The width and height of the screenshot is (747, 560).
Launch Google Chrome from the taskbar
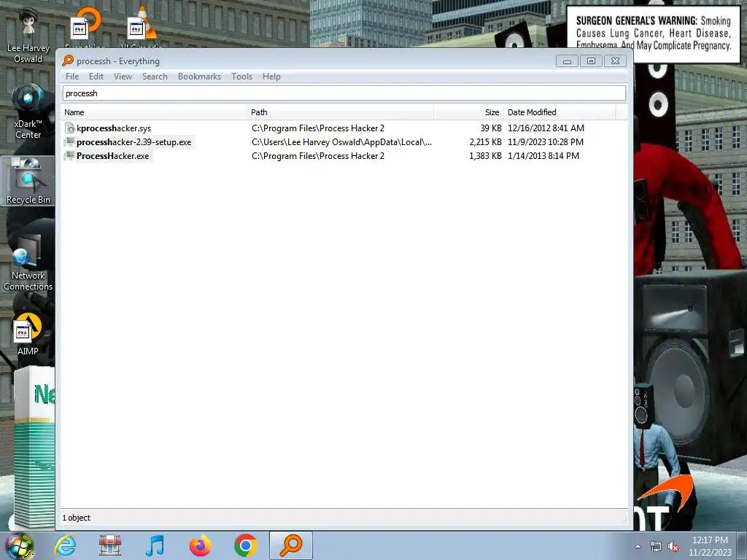[245, 545]
